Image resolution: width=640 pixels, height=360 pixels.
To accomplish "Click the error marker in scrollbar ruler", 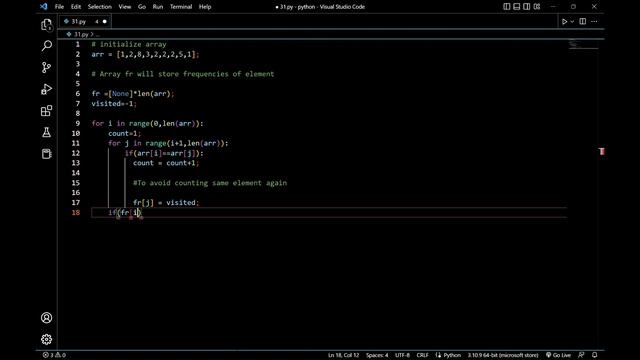I will coord(602,151).
